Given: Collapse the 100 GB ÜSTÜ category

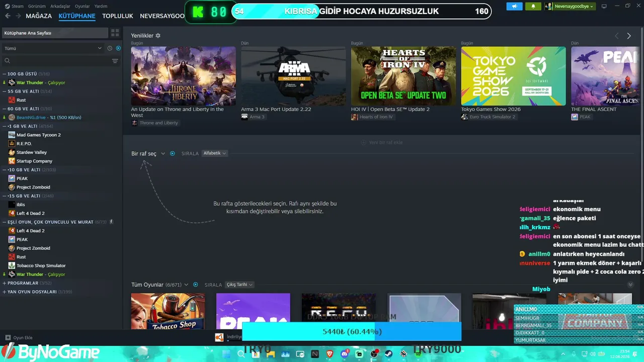Looking at the screenshot, I should (5, 74).
